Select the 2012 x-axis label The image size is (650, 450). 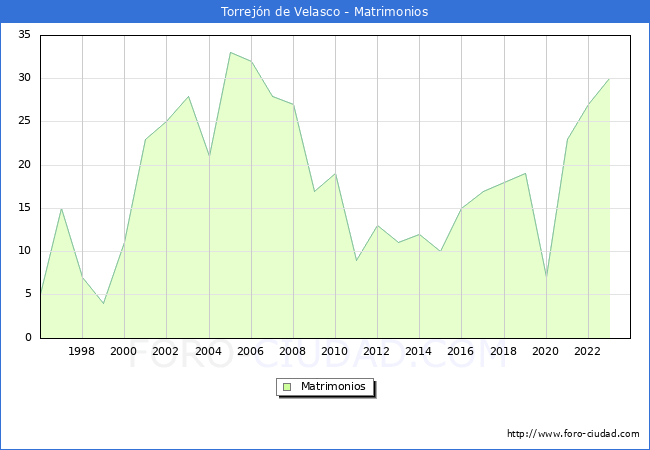[376, 351]
